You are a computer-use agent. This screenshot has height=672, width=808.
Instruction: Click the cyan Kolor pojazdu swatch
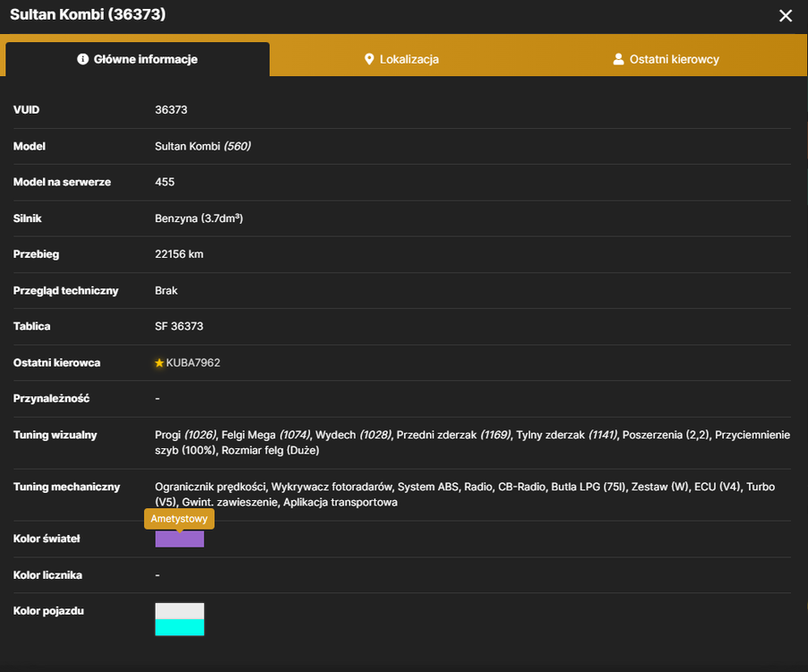coord(179,627)
